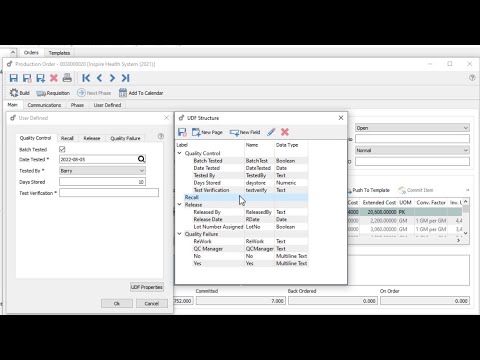This screenshot has width=480, height=360.
Task: Click the grid vertical scrollbar
Action: point(466,217)
